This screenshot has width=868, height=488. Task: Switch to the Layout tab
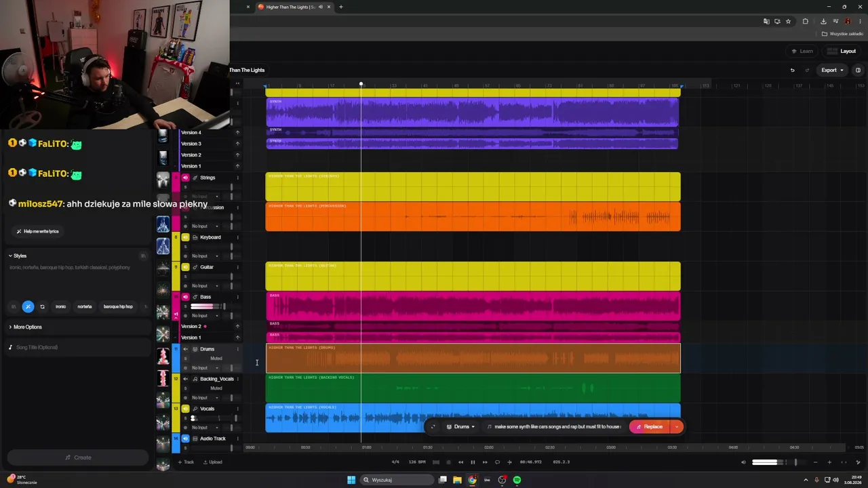842,51
